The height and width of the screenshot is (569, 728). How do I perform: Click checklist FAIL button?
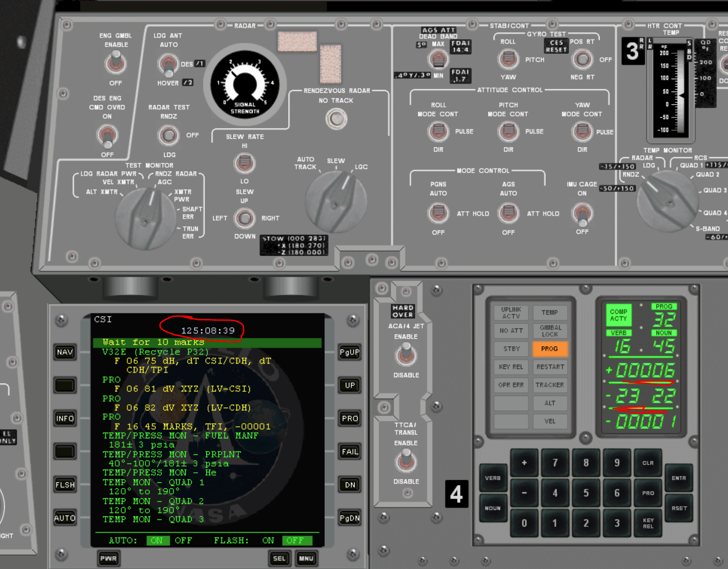click(x=350, y=452)
